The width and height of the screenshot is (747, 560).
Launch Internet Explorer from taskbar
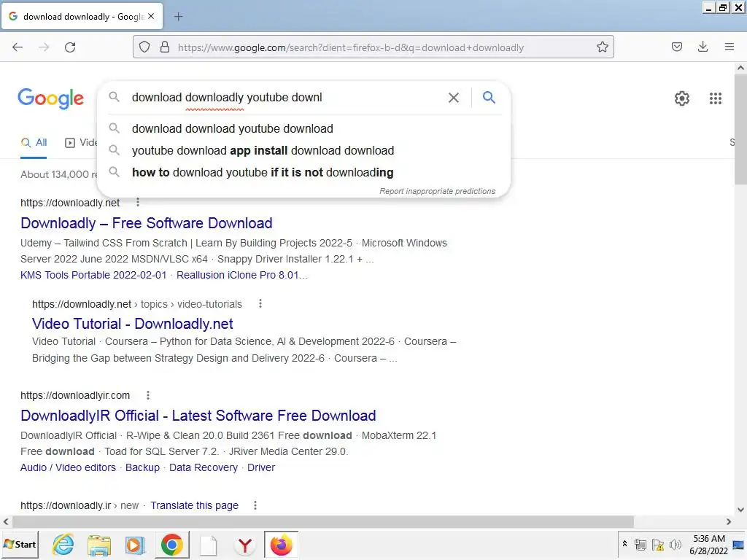click(x=63, y=544)
